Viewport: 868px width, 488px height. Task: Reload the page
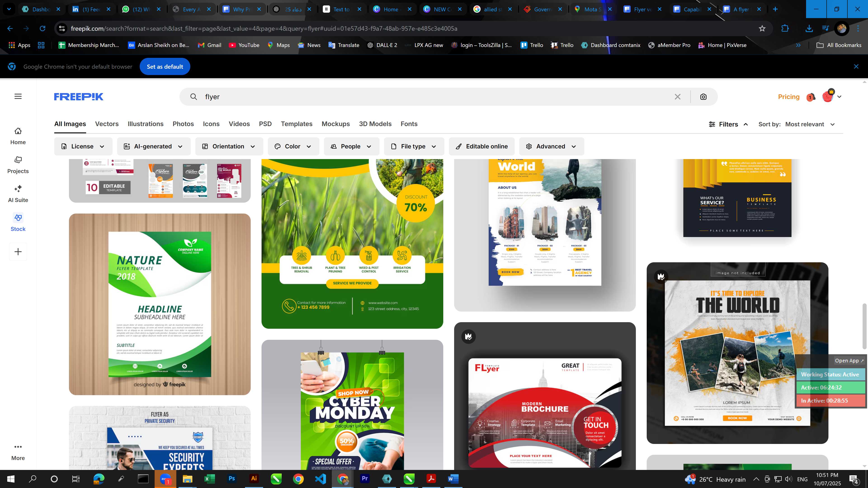pos(42,29)
